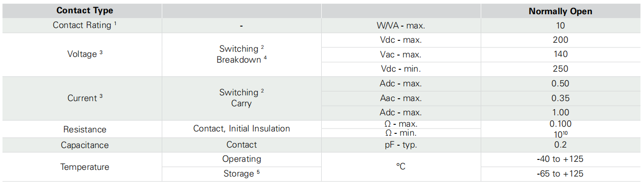Image resolution: width=644 pixels, height=186 pixels.
Task: Click the Current row label
Action: coord(84,98)
